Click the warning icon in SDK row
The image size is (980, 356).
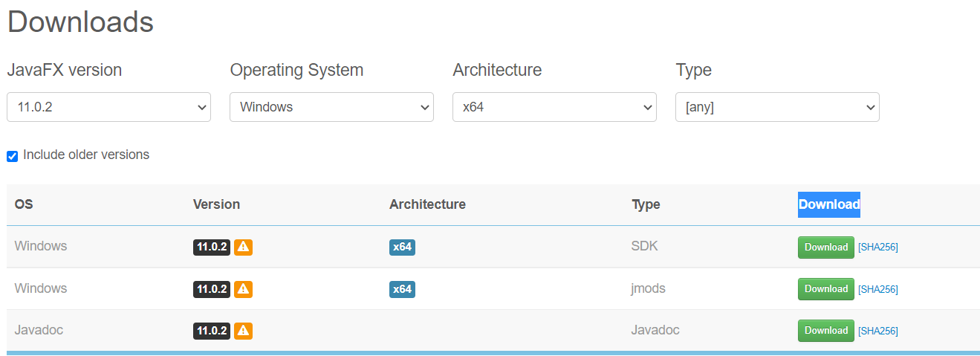pos(243,247)
